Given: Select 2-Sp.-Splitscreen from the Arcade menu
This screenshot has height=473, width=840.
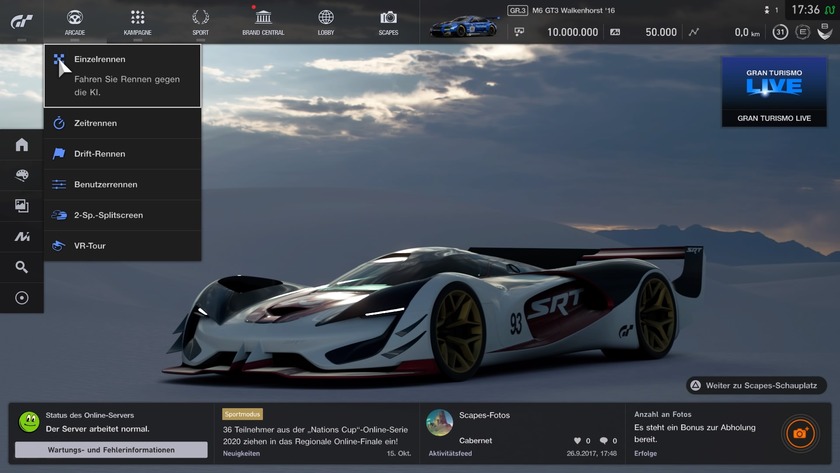Looking at the screenshot, I should click(123, 215).
